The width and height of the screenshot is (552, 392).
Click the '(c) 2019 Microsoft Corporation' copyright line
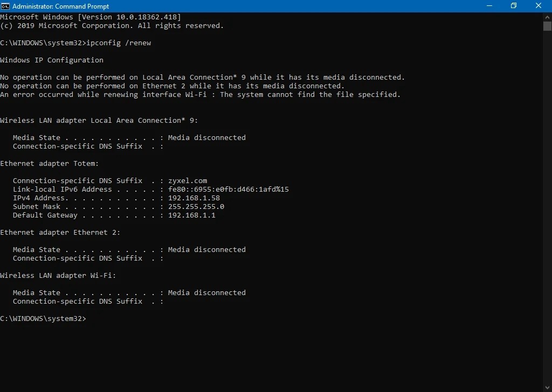click(x=112, y=26)
